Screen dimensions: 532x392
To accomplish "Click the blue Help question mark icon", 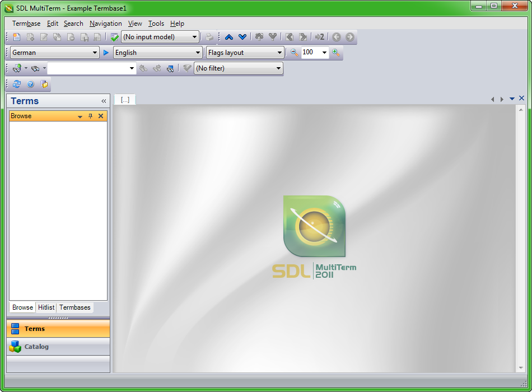I will (x=30, y=84).
